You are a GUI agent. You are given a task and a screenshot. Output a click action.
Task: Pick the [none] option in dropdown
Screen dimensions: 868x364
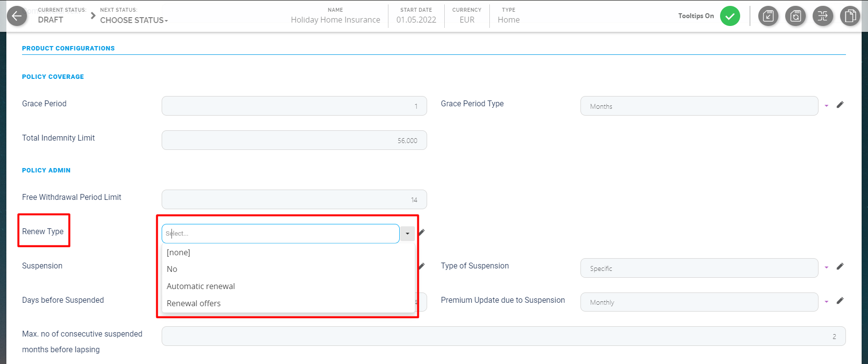click(x=178, y=252)
